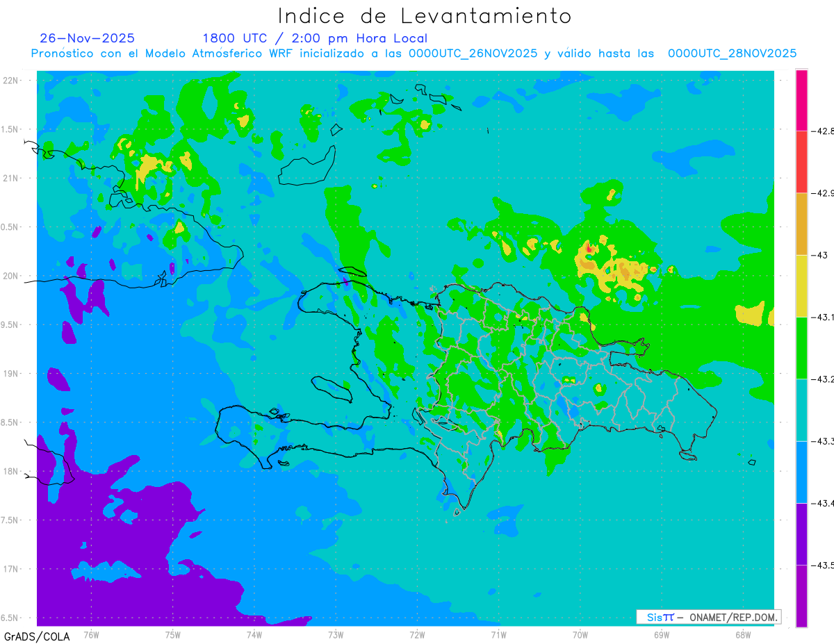Click the init time "0000UTC_26NOV2025"

point(473,53)
